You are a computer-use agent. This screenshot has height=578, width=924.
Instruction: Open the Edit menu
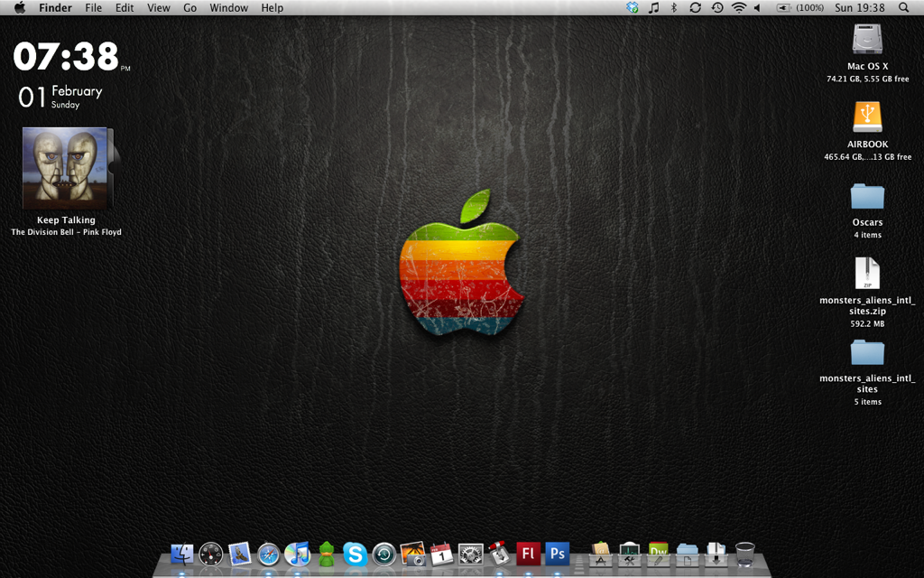[125, 7]
